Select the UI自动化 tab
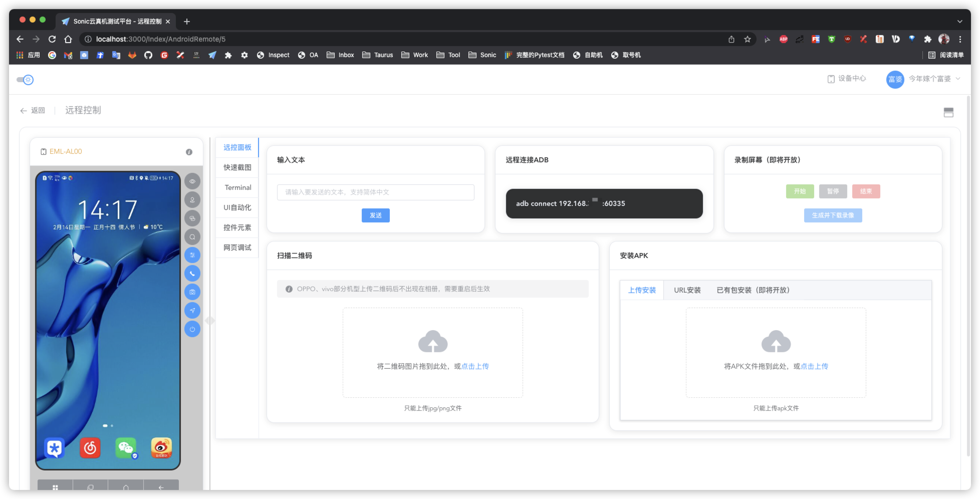 click(237, 207)
